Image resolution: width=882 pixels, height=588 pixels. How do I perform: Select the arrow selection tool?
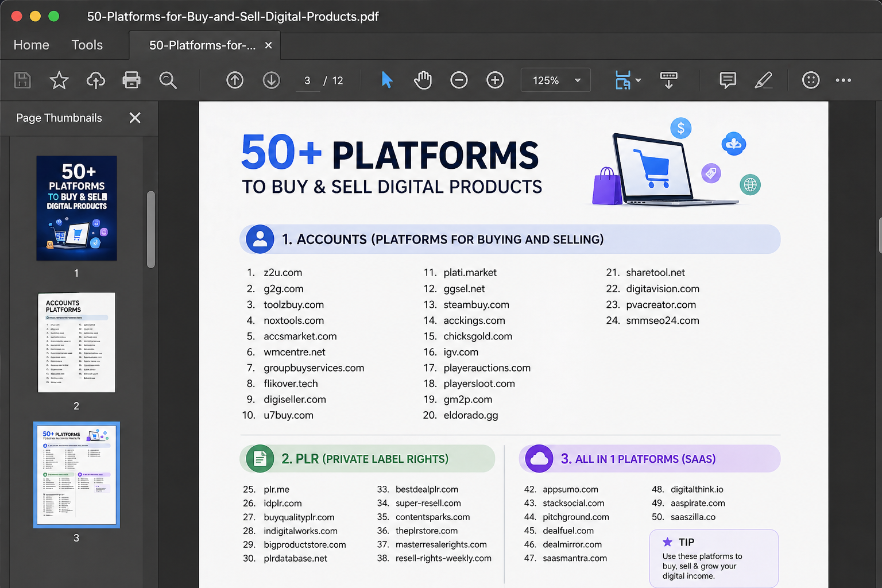pyautogui.click(x=387, y=80)
